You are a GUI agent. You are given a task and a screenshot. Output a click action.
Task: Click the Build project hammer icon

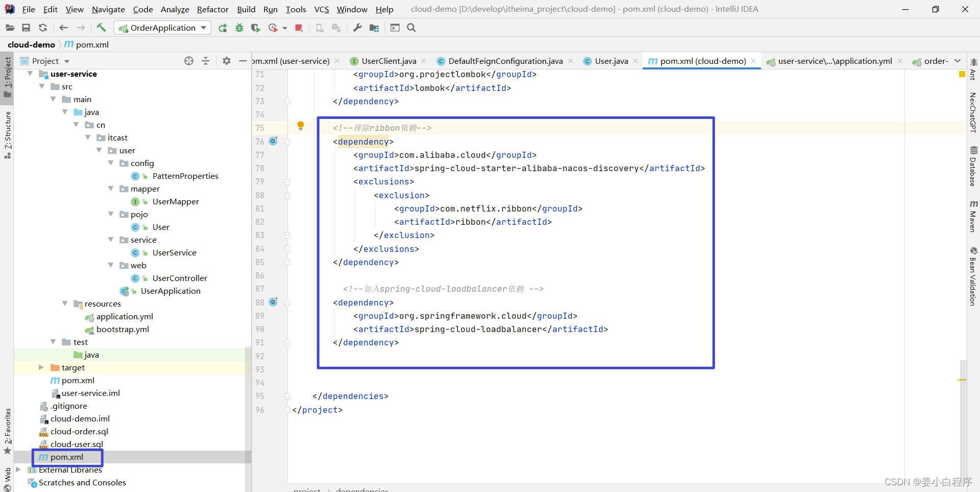click(101, 28)
